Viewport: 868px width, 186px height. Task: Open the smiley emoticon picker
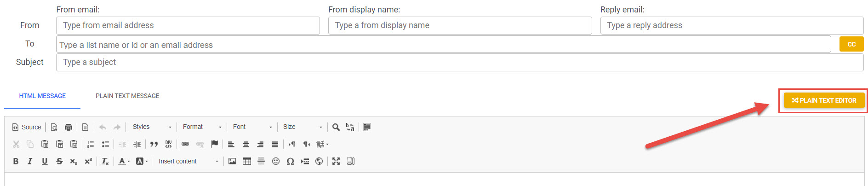[x=276, y=161]
